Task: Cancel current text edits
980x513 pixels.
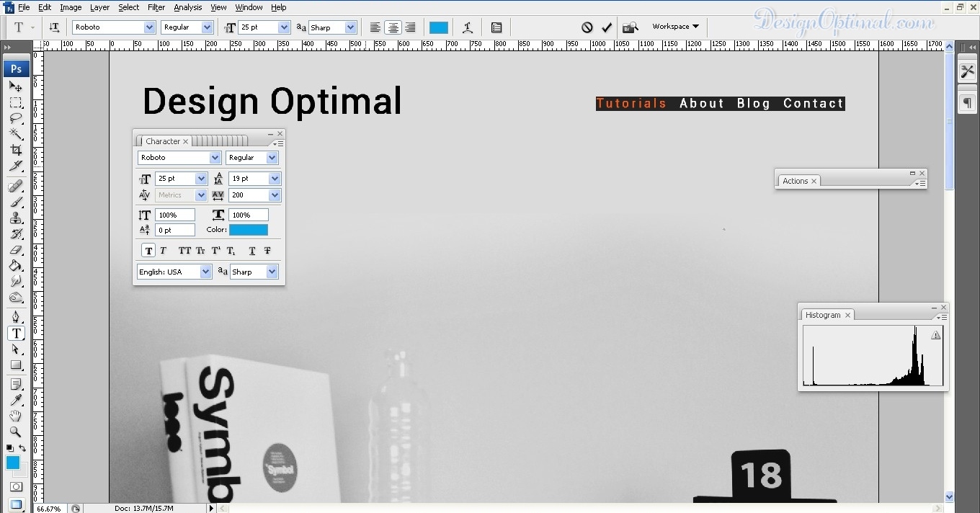Action: click(587, 27)
